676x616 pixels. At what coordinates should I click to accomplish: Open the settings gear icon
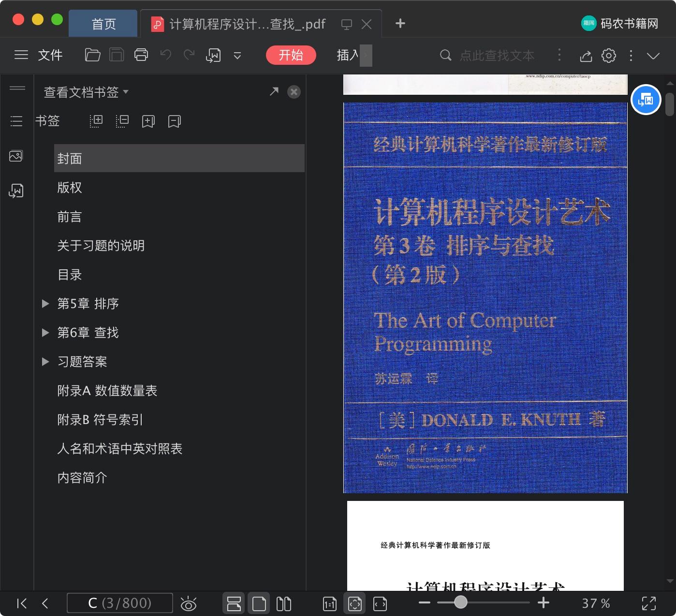coord(609,56)
